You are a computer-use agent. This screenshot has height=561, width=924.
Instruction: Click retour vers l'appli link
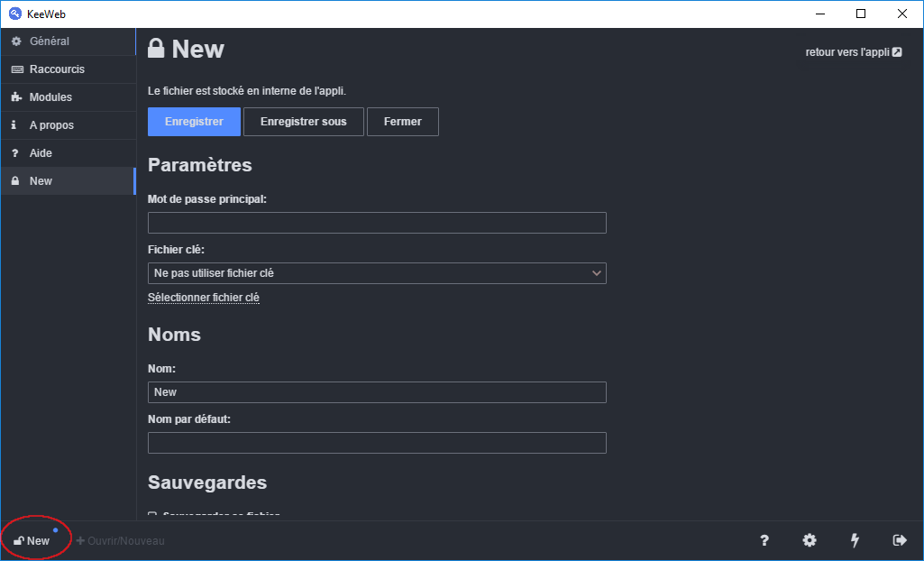853,52
